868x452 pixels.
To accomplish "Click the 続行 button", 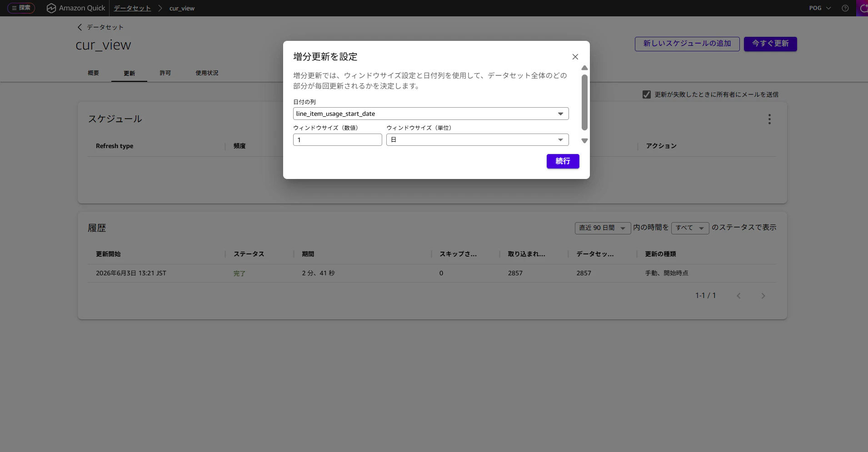I will tap(563, 161).
